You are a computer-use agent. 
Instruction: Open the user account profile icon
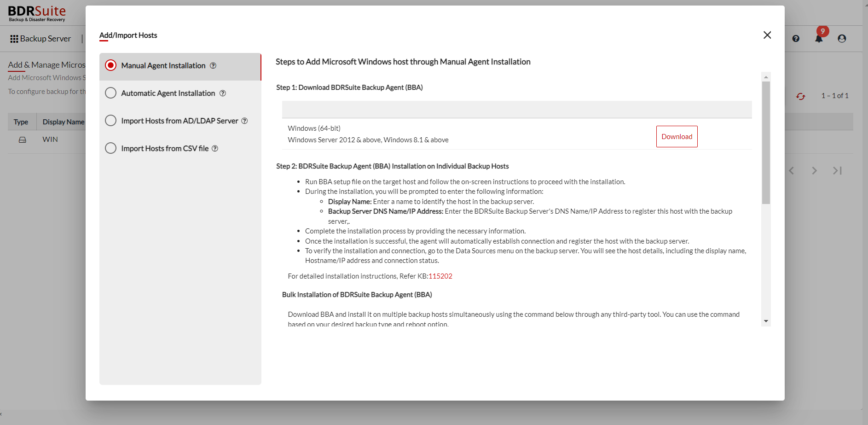pos(842,39)
